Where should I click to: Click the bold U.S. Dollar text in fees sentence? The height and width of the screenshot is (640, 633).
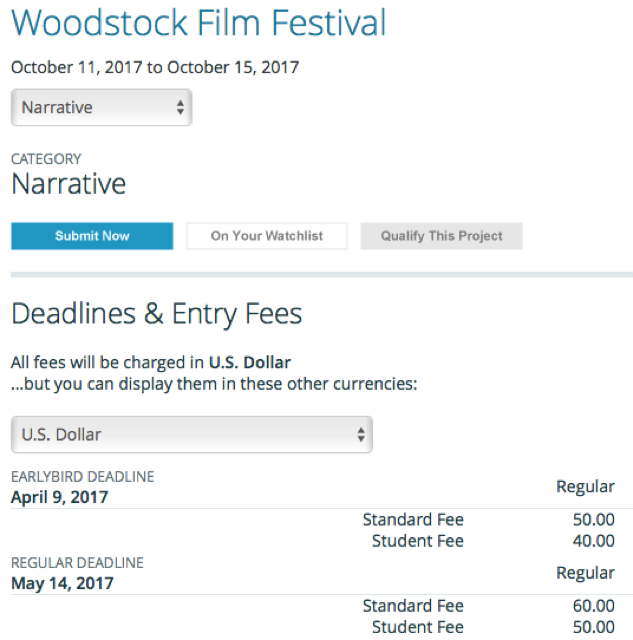coord(249,362)
